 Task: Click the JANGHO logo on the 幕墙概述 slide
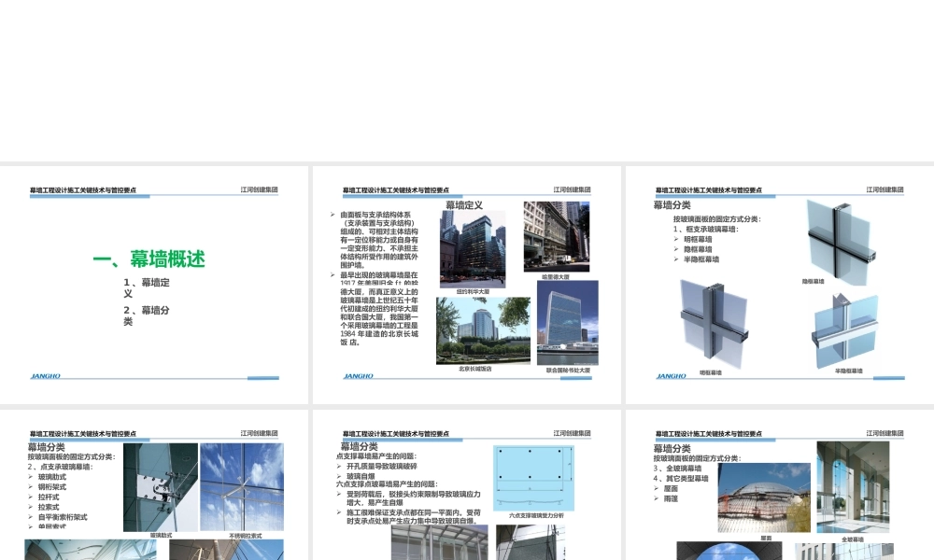(45, 376)
